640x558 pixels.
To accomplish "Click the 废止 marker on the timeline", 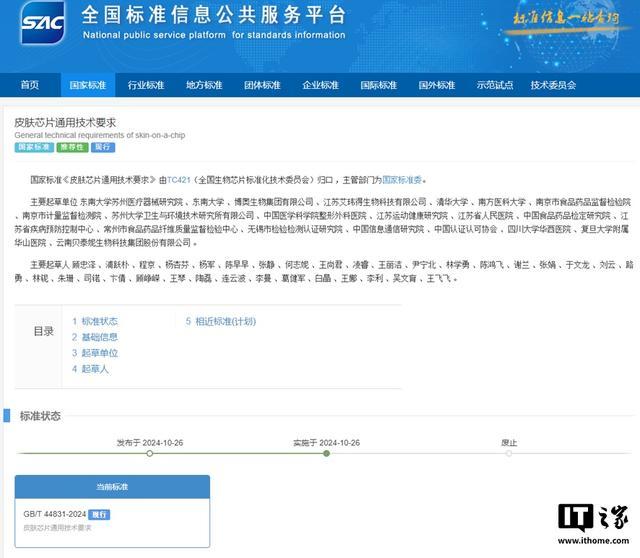I will 508,453.
